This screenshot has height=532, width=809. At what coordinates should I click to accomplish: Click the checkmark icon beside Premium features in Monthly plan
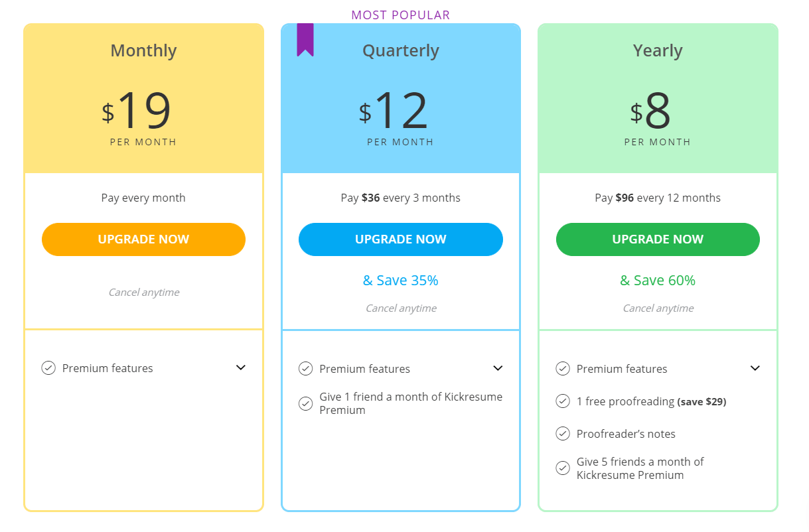(x=48, y=367)
